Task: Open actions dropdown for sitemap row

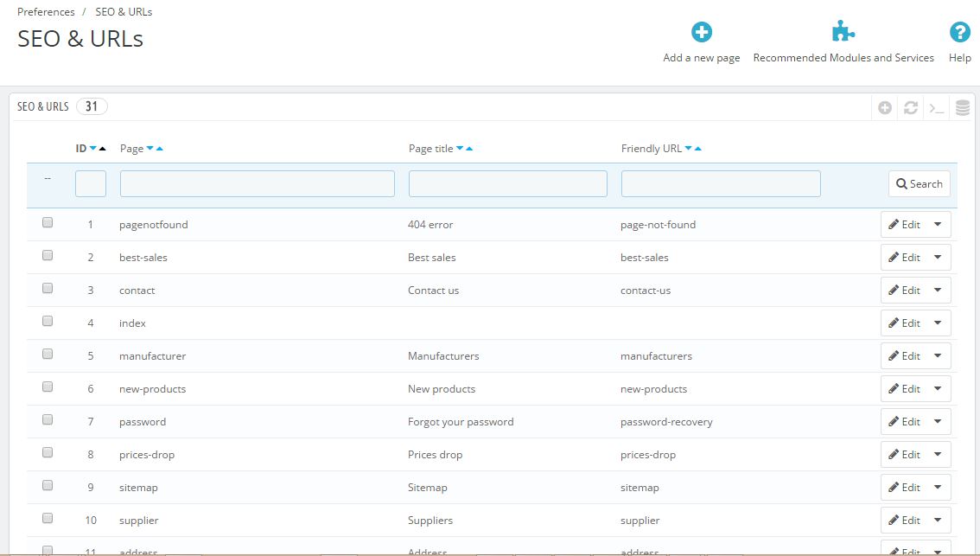Action: pyautogui.click(x=939, y=487)
